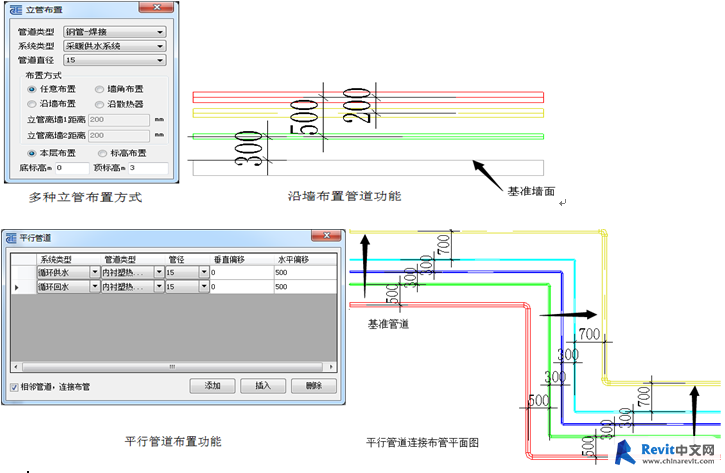Click the 系统类型 column header
This screenshot has height=473, width=725.
tap(68, 259)
